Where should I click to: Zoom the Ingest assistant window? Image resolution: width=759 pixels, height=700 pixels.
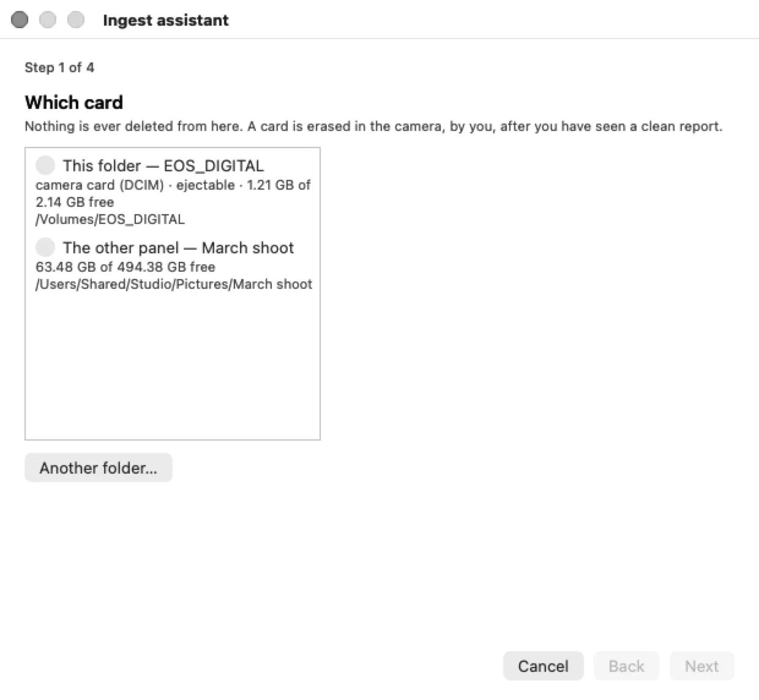pyautogui.click(x=76, y=20)
